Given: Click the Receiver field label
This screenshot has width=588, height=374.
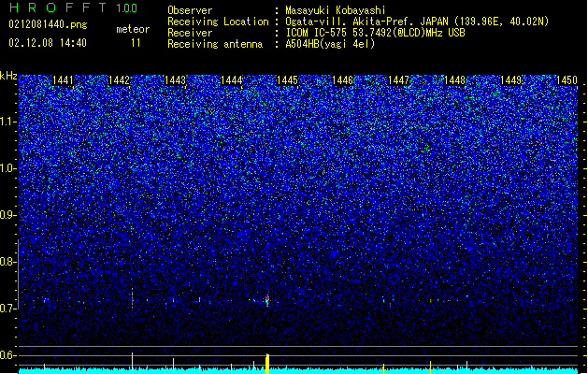Looking at the screenshot, I should [x=190, y=33].
